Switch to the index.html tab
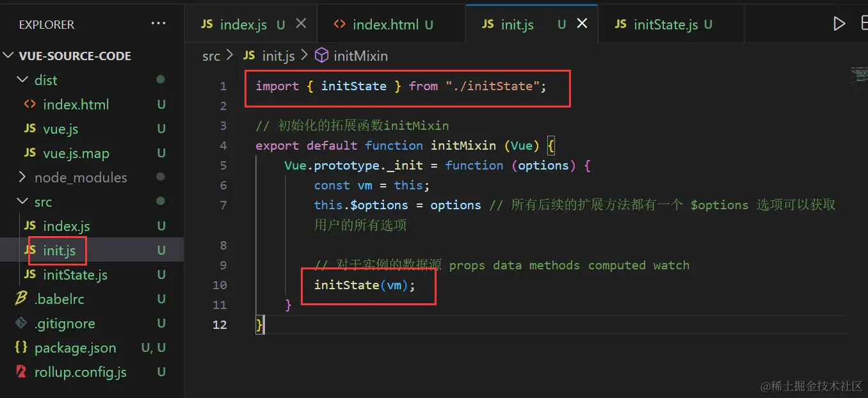The width and height of the screenshot is (868, 398). click(x=390, y=24)
